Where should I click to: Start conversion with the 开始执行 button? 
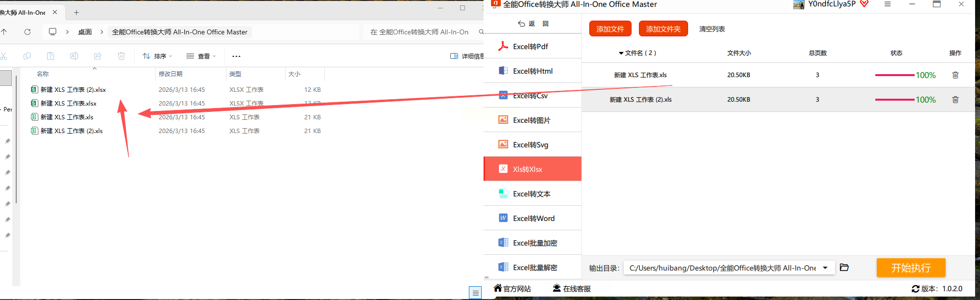911,268
